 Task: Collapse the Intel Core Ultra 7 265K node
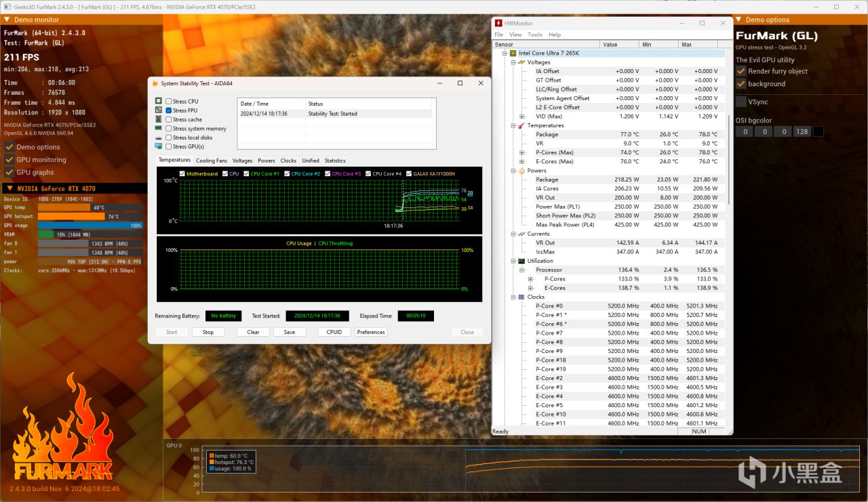(505, 53)
